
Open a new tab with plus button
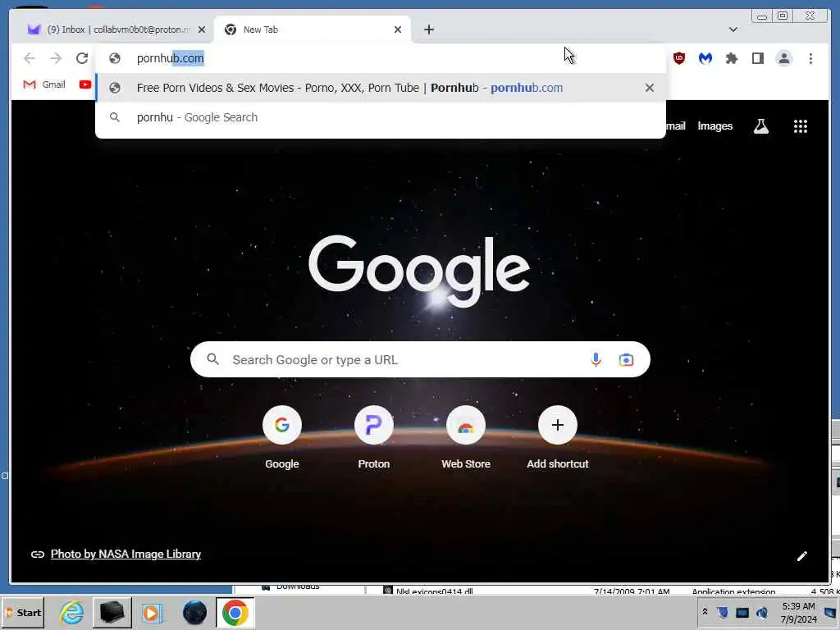(429, 30)
